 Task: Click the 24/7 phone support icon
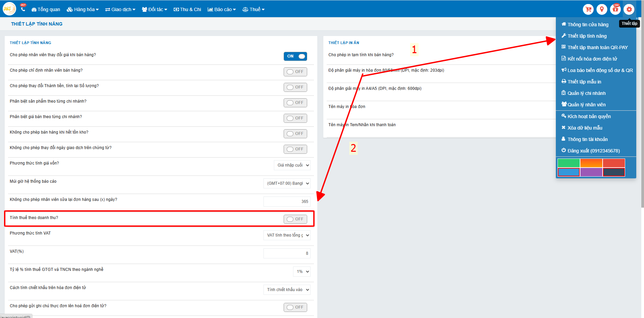[x=23, y=9]
